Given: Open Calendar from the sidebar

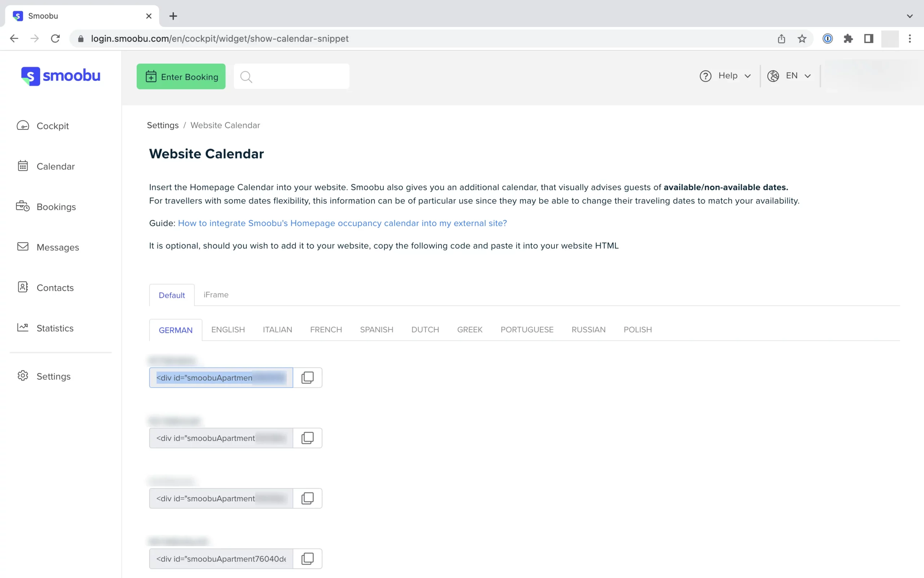Looking at the screenshot, I should click(46, 166).
